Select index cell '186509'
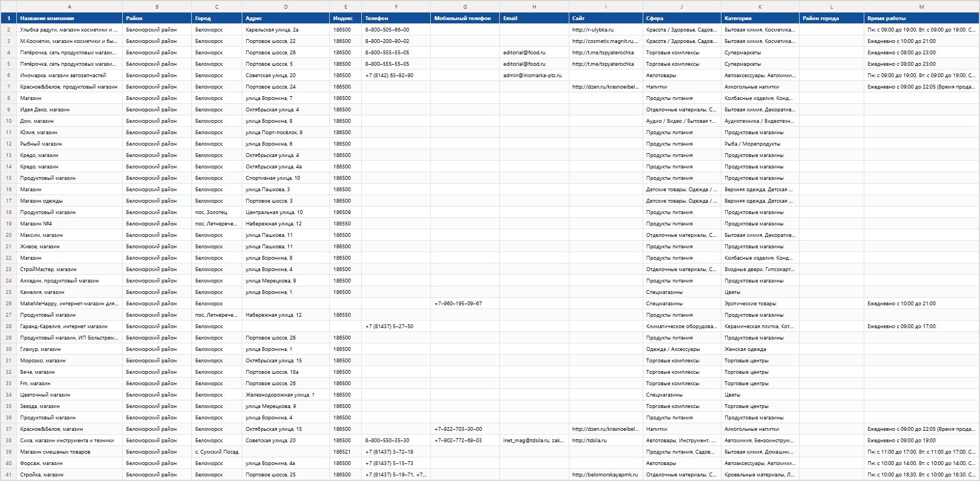980x490 pixels. pyautogui.click(x=345, y=212)
